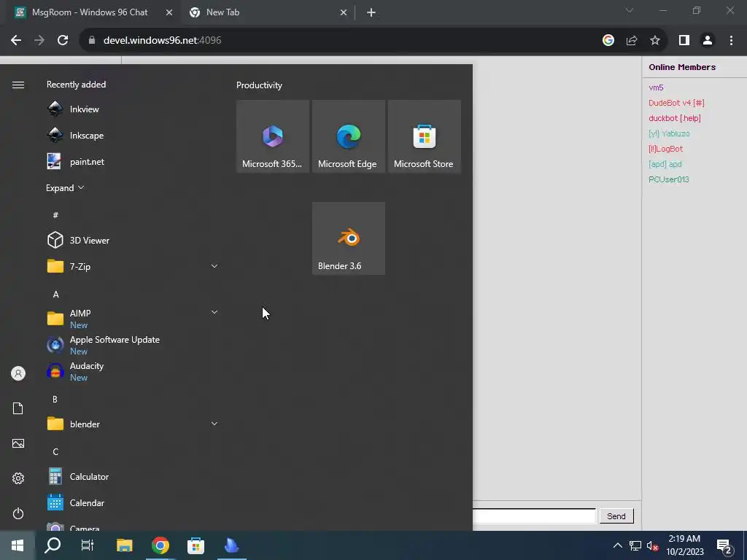
Task: Open the notification center
Action: [724, 545]
